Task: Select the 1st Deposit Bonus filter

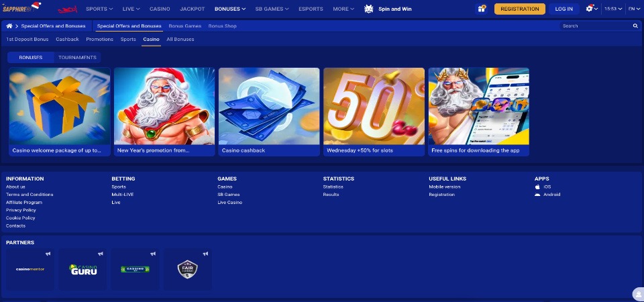Action: 27,40
